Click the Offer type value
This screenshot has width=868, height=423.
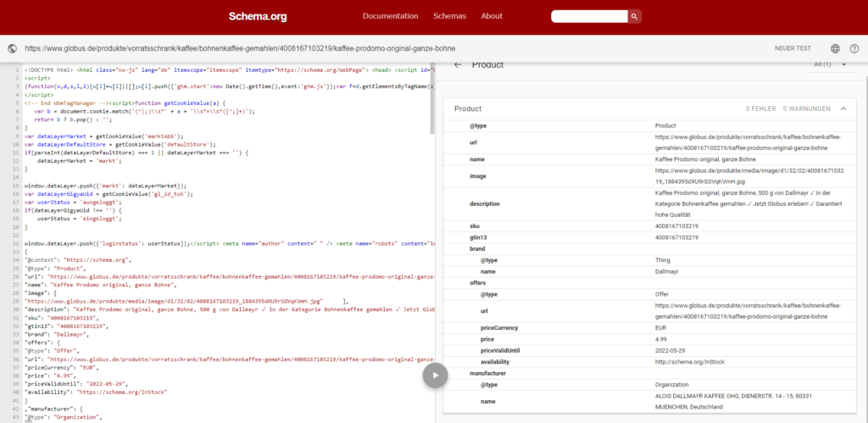(x=662, y=294)
